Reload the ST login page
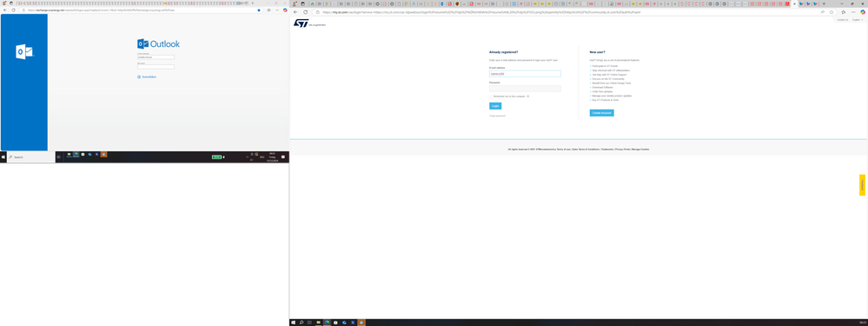This screenshot has width=868, height=326. point(305,11)
